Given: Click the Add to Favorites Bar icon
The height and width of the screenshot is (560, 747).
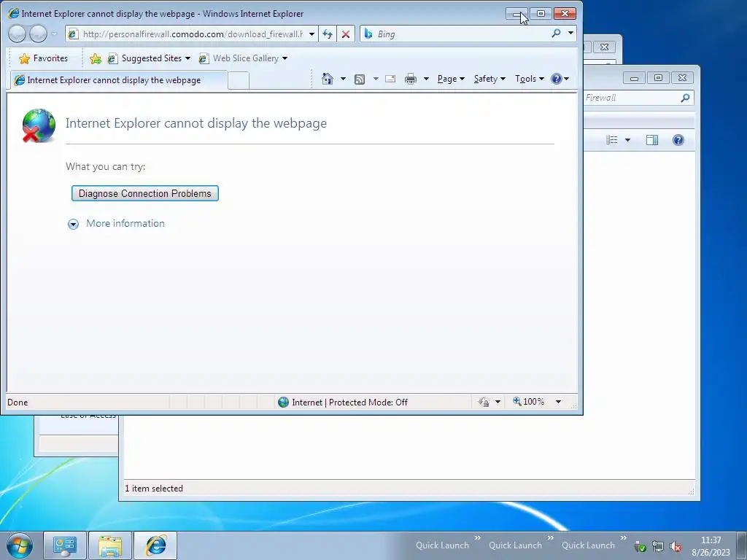Looking at the screenshot, I should (x=96, y=58).
